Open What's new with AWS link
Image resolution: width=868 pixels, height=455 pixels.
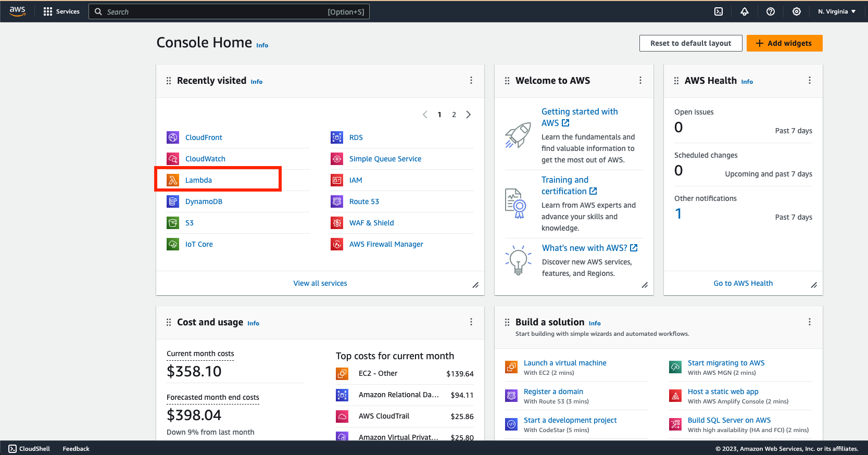pyautogui.click(x=590, y=248)
